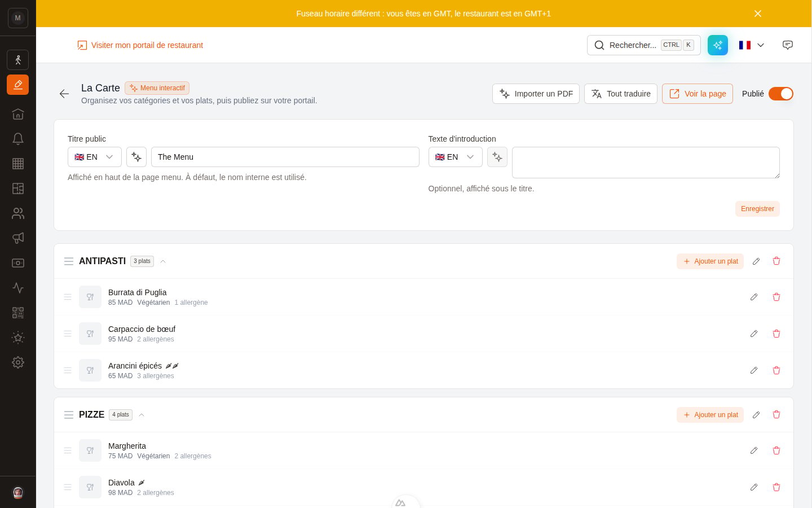
Task: Click the Carpaccio de bœuf dish name
Action: point(142,329)
